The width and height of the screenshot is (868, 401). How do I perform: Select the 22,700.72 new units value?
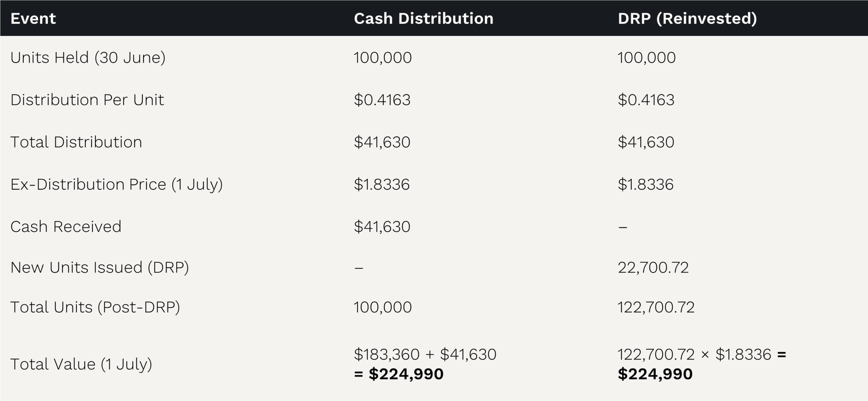tap(653, 268)
